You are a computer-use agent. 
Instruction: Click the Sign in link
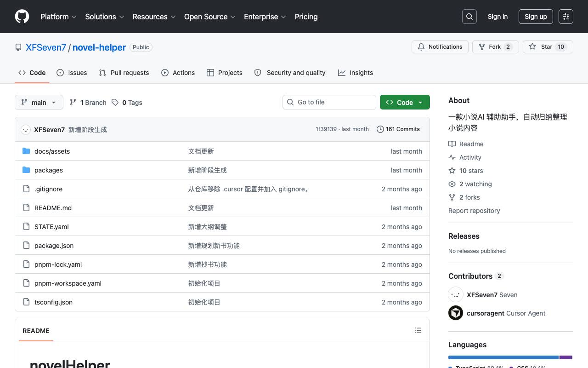click(x=498, y=17)
